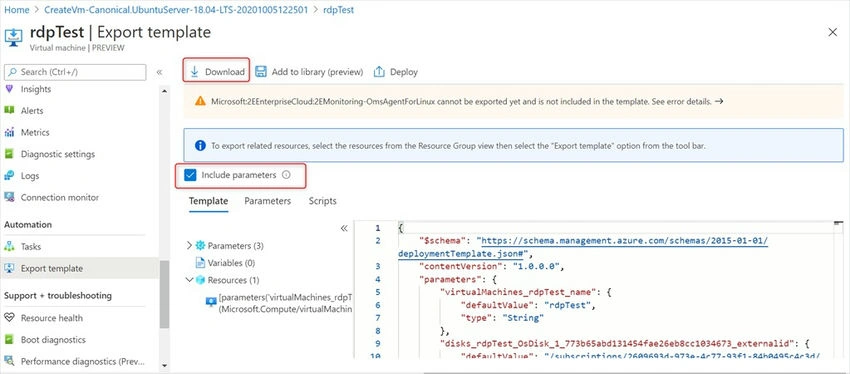Click the Search (Ctrl+/) field

click(x=75, y=72)
